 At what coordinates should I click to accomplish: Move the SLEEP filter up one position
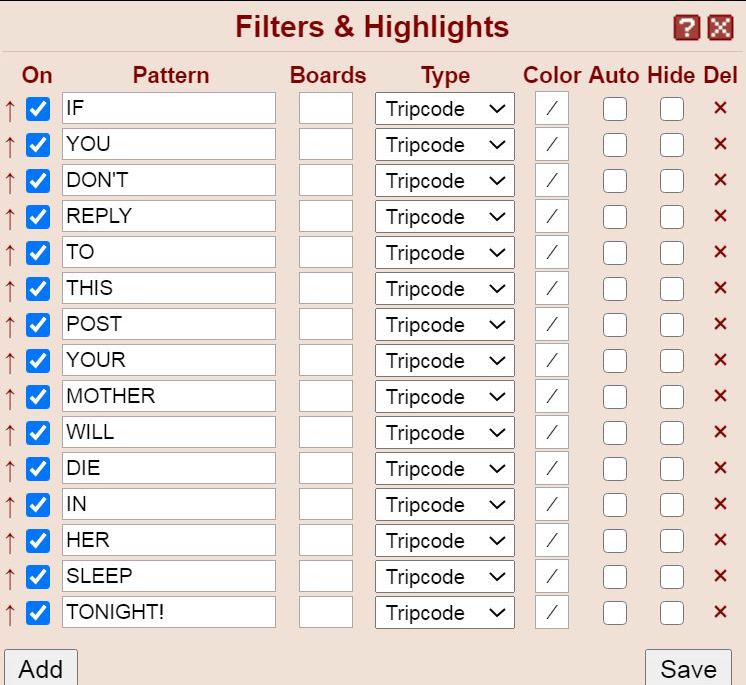click(x=10, y=577)
